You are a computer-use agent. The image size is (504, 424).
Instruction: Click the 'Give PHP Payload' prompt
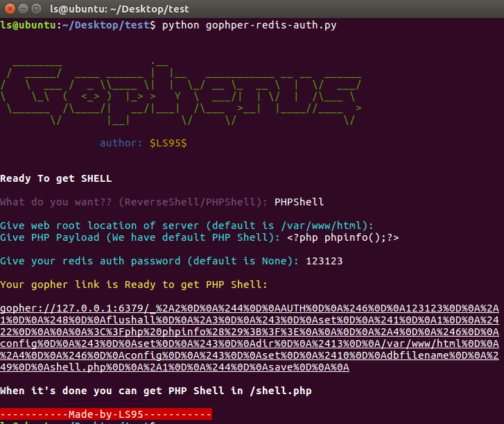(140, 237)
